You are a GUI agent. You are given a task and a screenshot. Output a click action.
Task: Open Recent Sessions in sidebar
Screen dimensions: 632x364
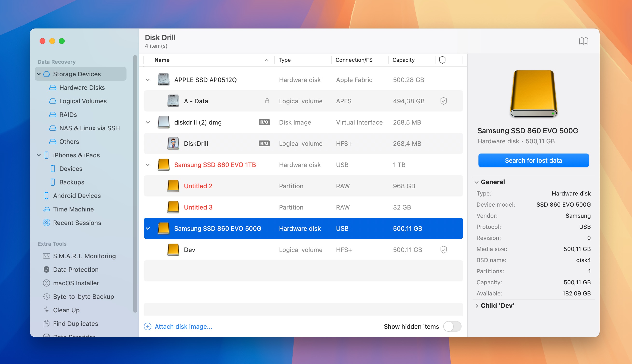(72, 223)
